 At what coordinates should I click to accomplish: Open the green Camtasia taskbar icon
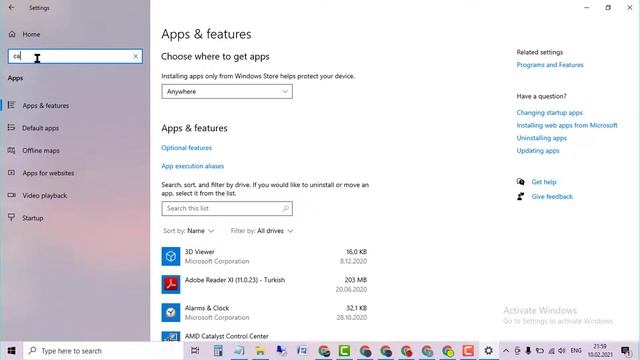pos(344,351)
